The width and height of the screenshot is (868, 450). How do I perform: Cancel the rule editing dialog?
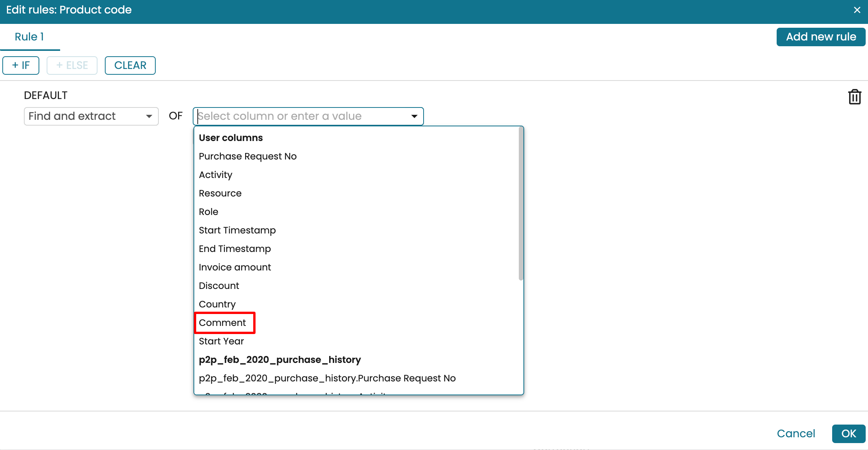click(x=796, y=434)
